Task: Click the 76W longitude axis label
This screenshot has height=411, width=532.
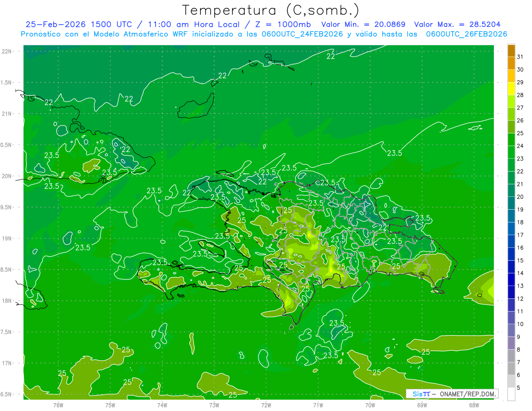Action: pos(58,404)
